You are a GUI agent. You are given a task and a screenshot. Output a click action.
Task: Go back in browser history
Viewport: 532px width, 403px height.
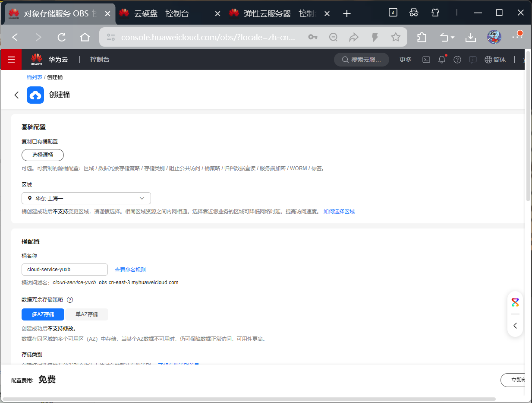click(x=15, y=38)
